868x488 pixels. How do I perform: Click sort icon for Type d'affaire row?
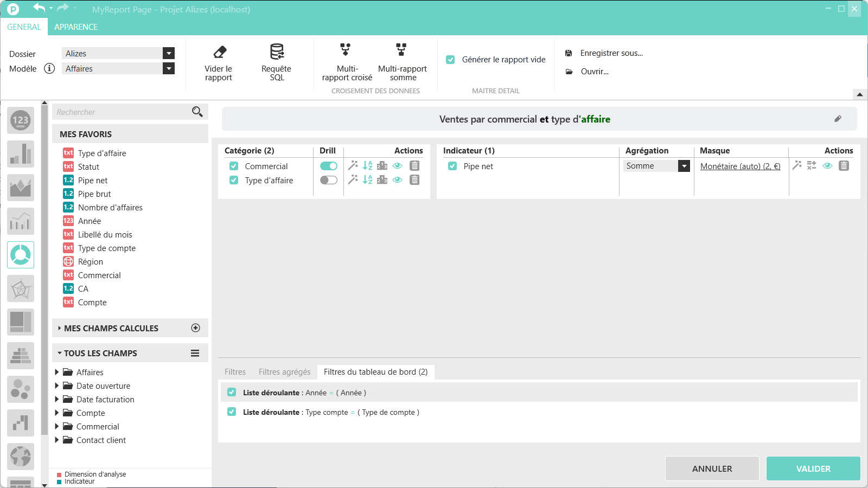point(367,180)
